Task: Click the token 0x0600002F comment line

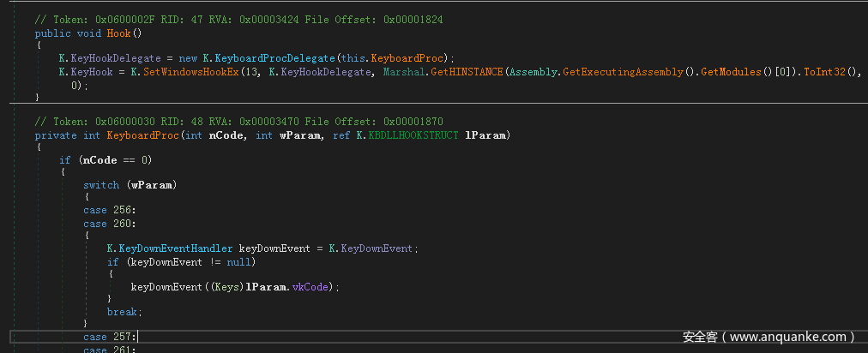Action: point(239,19)
